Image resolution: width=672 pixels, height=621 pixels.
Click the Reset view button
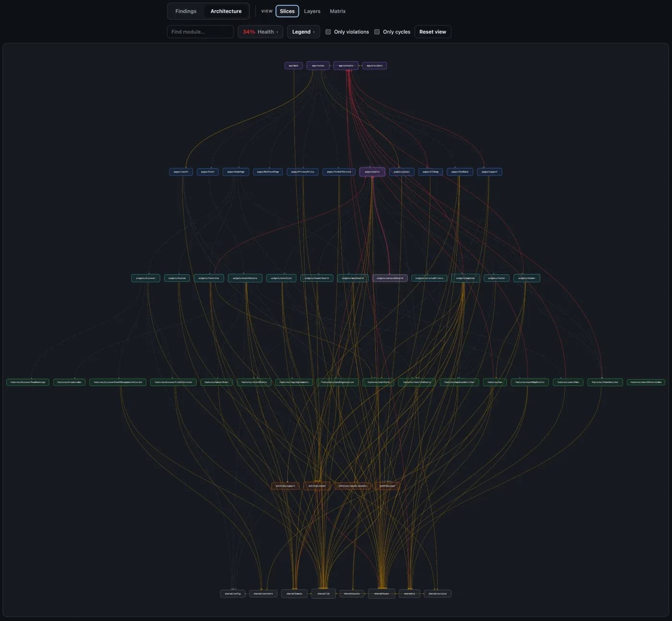pos(432,32)
